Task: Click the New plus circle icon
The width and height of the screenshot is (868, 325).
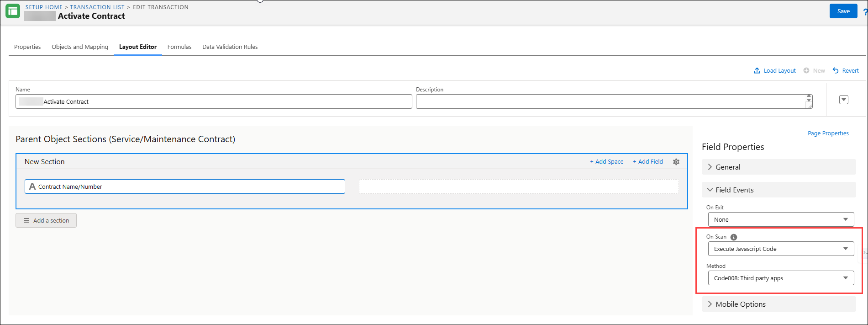Action: pos(806,70)
